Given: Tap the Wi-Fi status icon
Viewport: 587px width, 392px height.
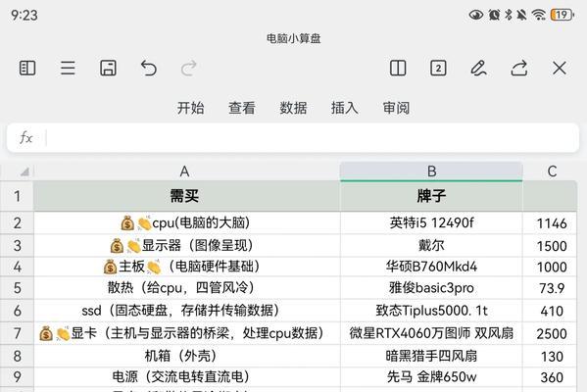Looking at the screenshot, I should [x=539, y=15].
